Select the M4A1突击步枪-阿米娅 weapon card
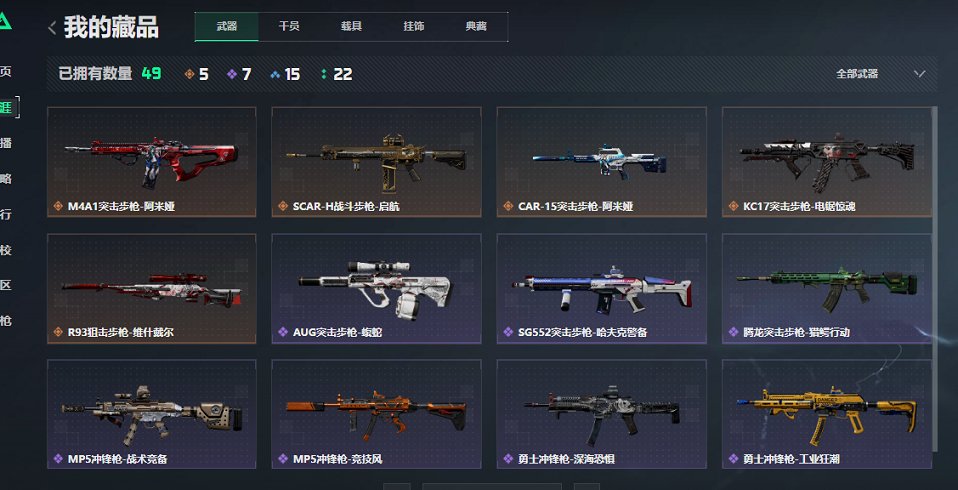The width and height of the screenshot is (958, 490). click(152, 162)
